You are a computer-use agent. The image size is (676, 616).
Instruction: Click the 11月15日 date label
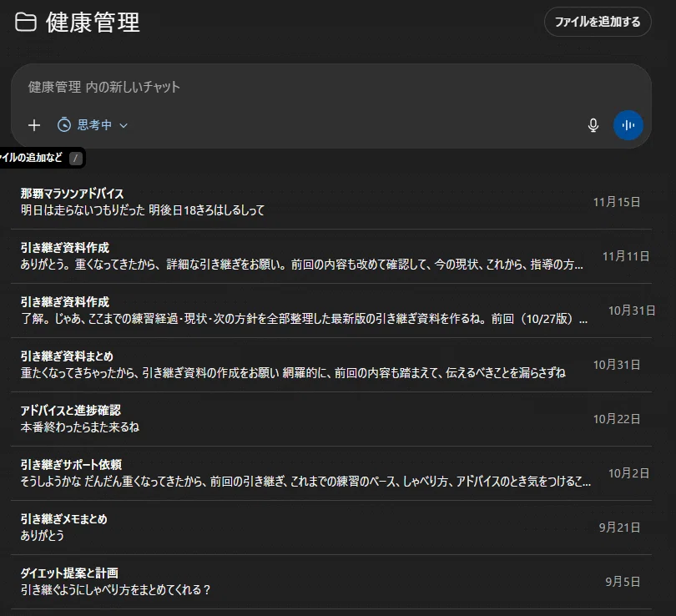click(x=617, y=202)
